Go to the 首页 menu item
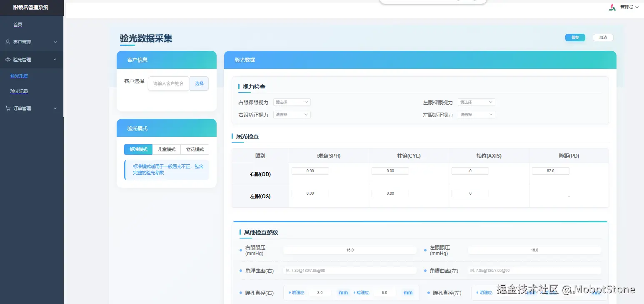644x304 pixels. (x=17, y=24)
